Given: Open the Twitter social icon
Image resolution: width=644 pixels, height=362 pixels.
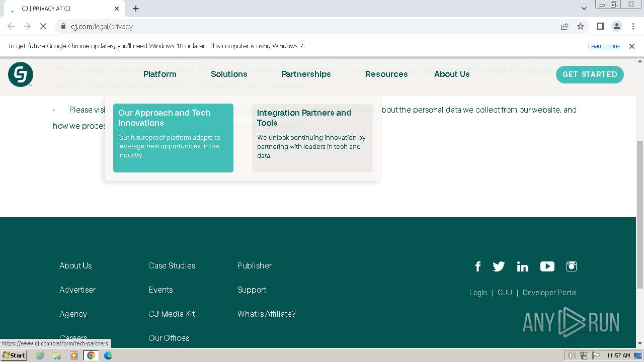Looking at the screenshot, I should [499, 266].
